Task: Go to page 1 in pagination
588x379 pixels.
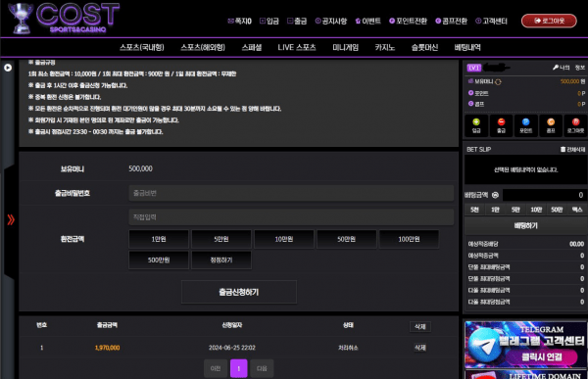Action: pos(238,368)
